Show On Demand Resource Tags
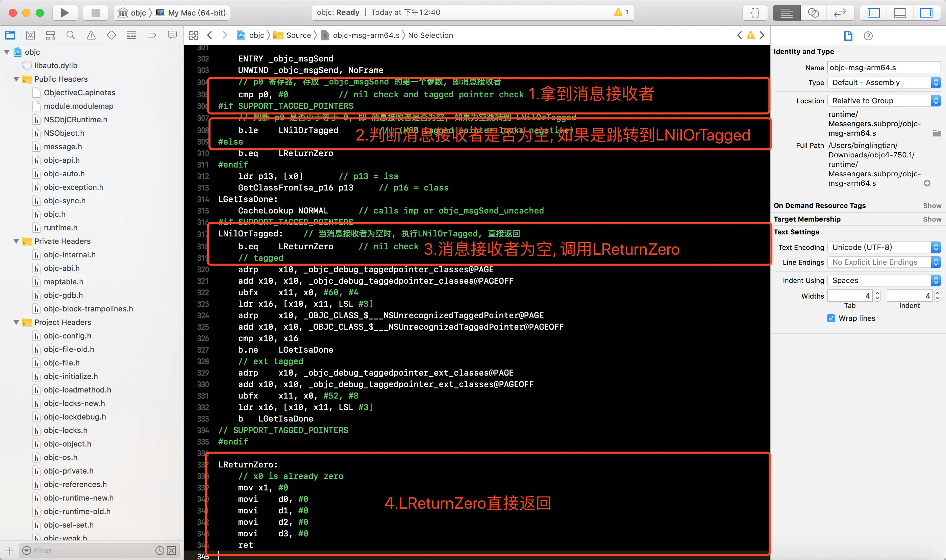The height and width of the screenshot is (560, 946). [932, 206]
